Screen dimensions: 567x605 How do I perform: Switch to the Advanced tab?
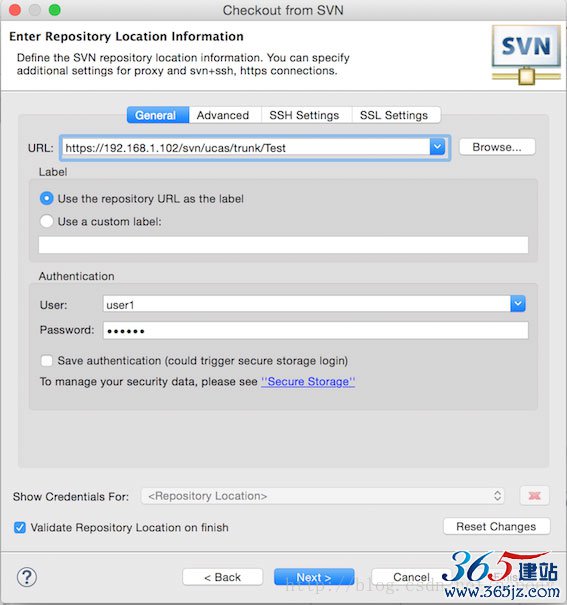(225, 115)
